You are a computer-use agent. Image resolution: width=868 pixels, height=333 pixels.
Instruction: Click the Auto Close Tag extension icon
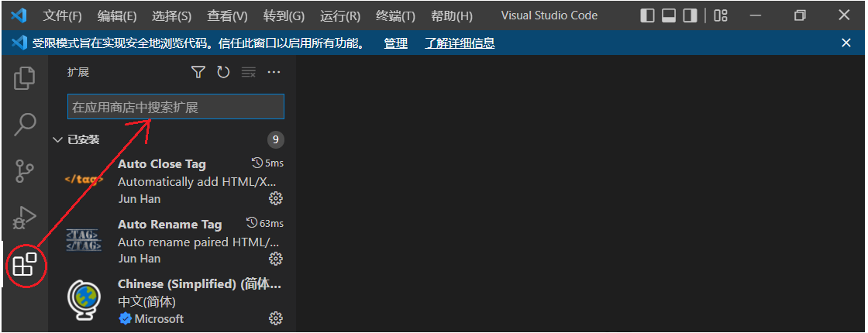point(84,179)
